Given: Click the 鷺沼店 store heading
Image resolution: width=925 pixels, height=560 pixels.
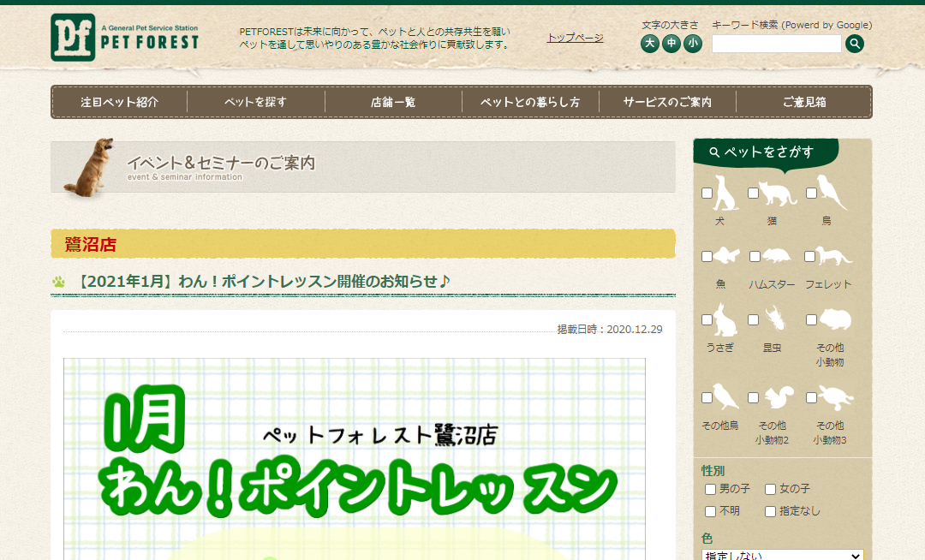Looking at the screenshot, I should click(91, 244).
